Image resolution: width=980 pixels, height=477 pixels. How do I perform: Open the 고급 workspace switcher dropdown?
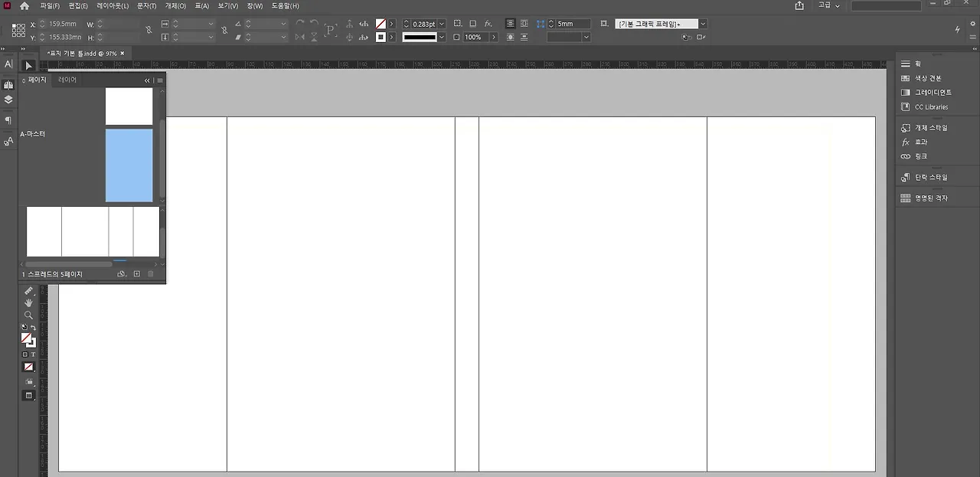(828, 5)
